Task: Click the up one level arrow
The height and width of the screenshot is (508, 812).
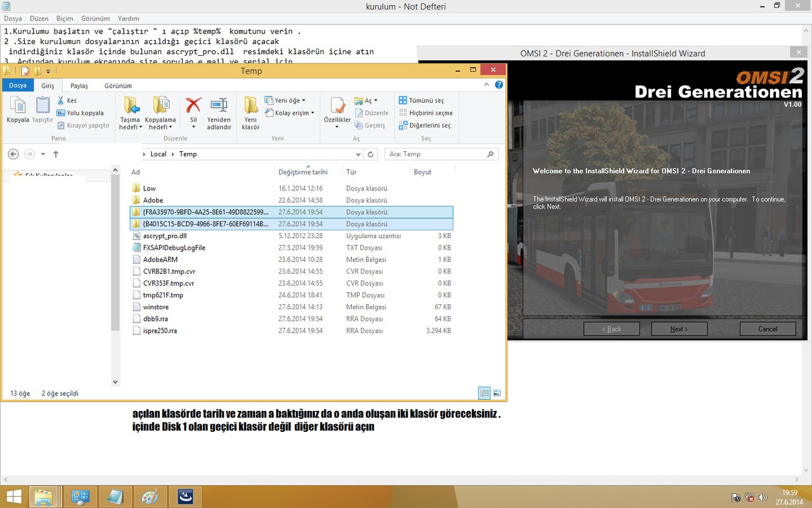Action: [56, 154]
